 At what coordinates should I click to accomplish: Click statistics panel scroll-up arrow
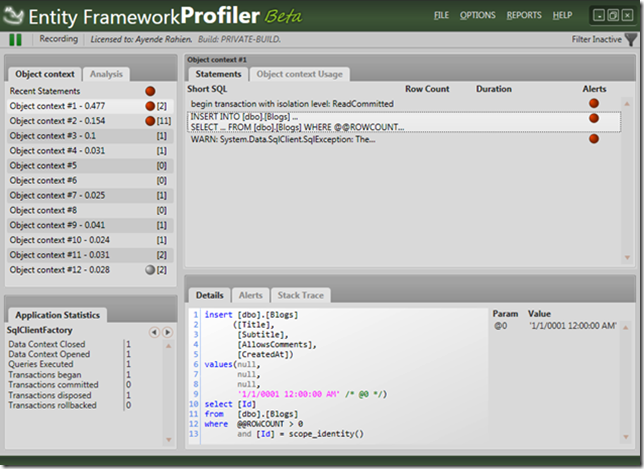(168, 346)
